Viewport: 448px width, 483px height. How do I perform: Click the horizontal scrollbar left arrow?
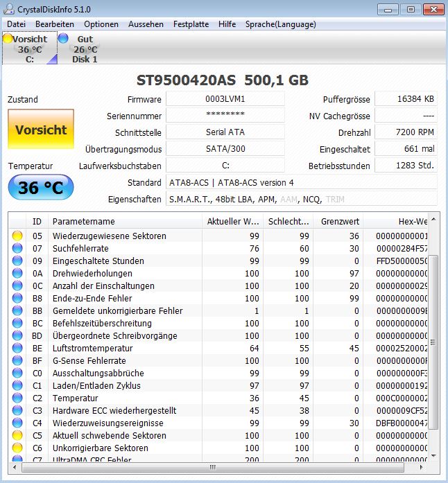pos(15,467)
